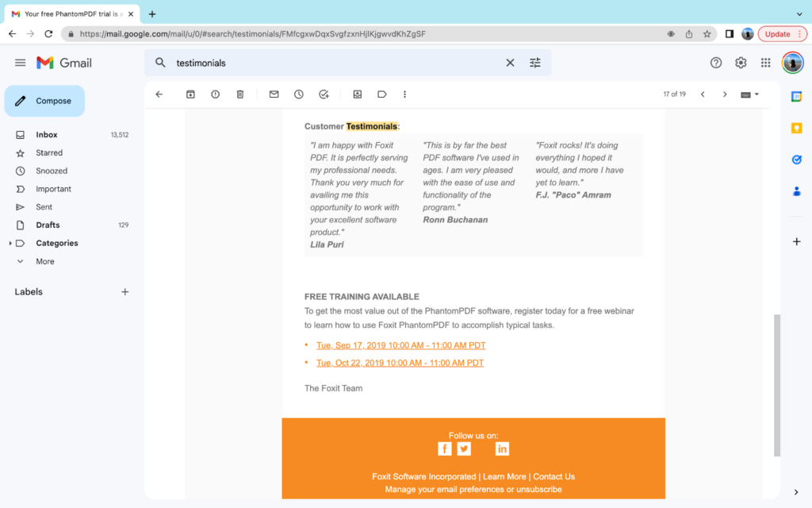Open Google Keep side panel
The height and width of the screenshot is (508, 812).
tap(796, 128)
